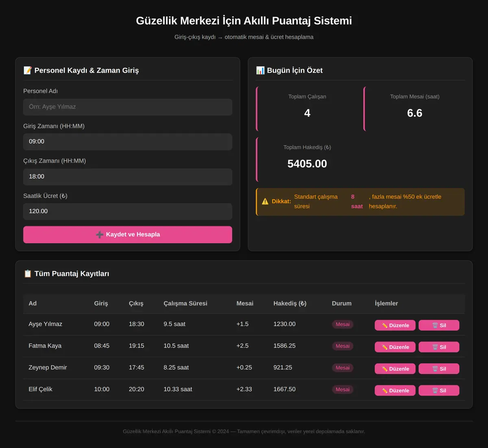The image size is (488, 448).
Task: Click the overtime value +2.33
Action: coord(244,389)
